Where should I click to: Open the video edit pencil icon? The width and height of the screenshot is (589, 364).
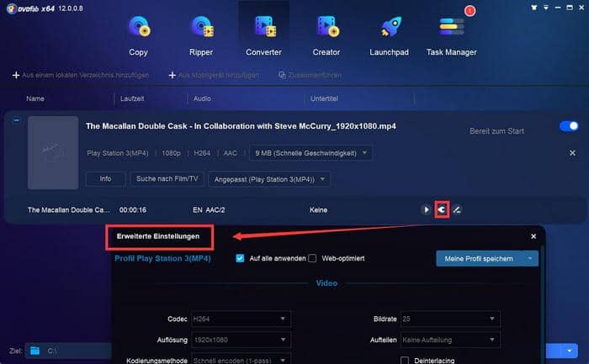[457, 209]
